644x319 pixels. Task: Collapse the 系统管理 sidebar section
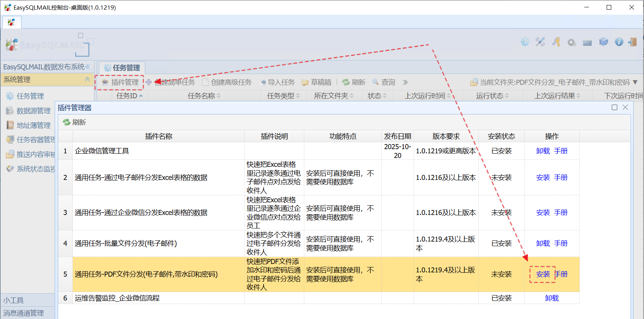point(87,79)
